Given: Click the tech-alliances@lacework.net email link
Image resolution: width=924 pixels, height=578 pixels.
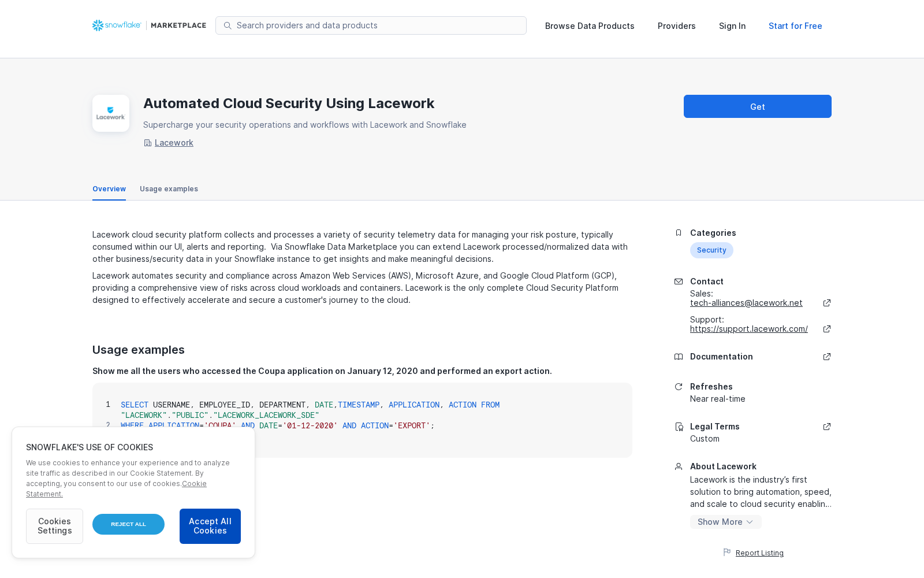Looking at the screenshot, I should pyautogui.click(x=746, y=303).
